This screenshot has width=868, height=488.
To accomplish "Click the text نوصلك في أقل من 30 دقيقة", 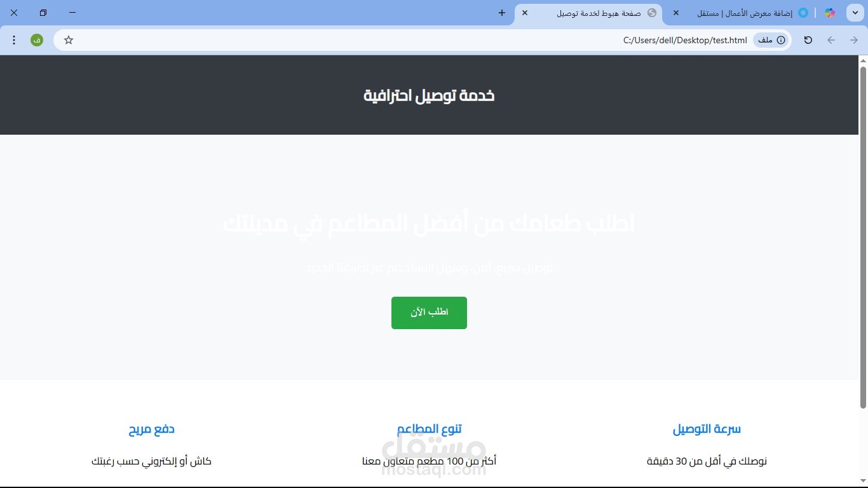I will [707, 461].
